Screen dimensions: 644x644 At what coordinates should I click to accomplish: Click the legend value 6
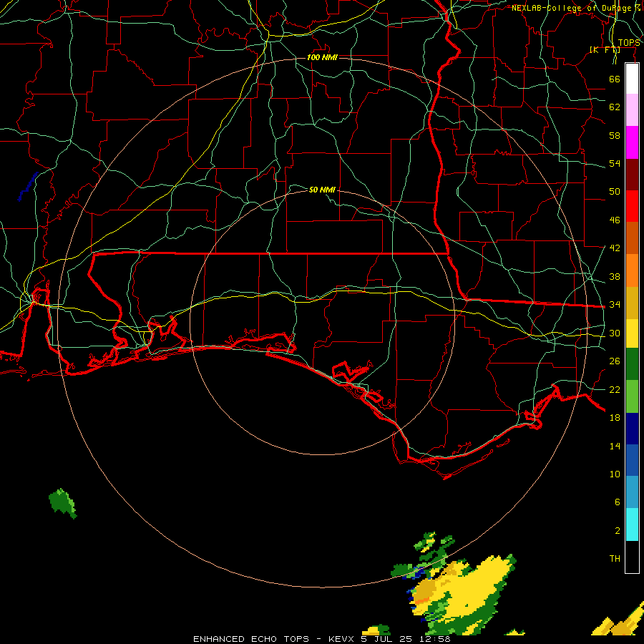coord(618,502)
